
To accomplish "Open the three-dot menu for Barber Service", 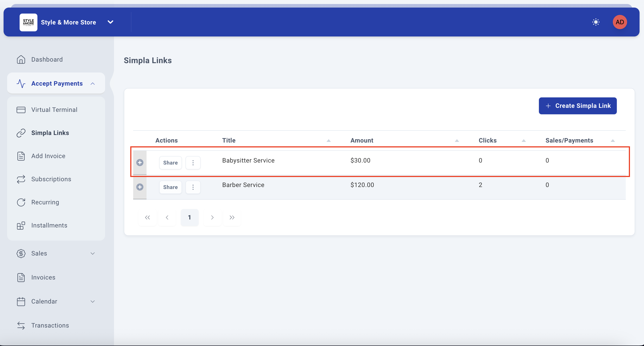I will pyautogui.click(x=193, y=187).
